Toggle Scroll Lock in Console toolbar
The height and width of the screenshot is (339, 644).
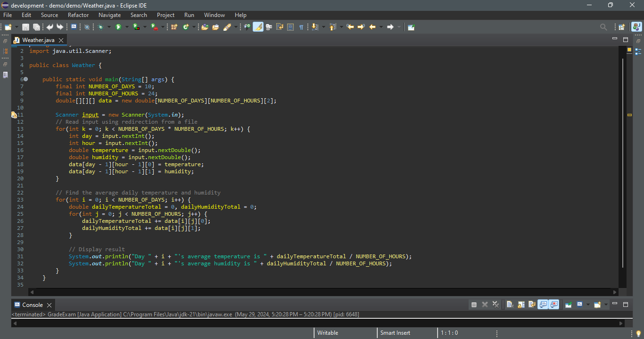[x=521, y=305]
